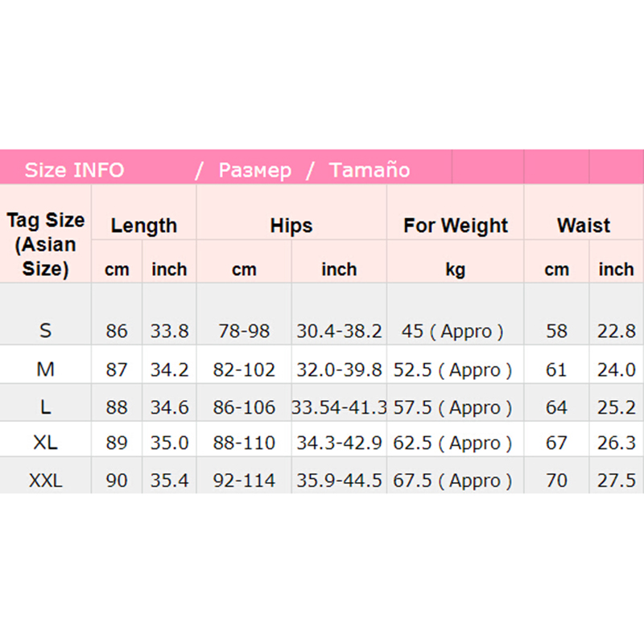Click the 35.4 length inch cell
This screenshot has width=644, height=644.
(169, 481)
